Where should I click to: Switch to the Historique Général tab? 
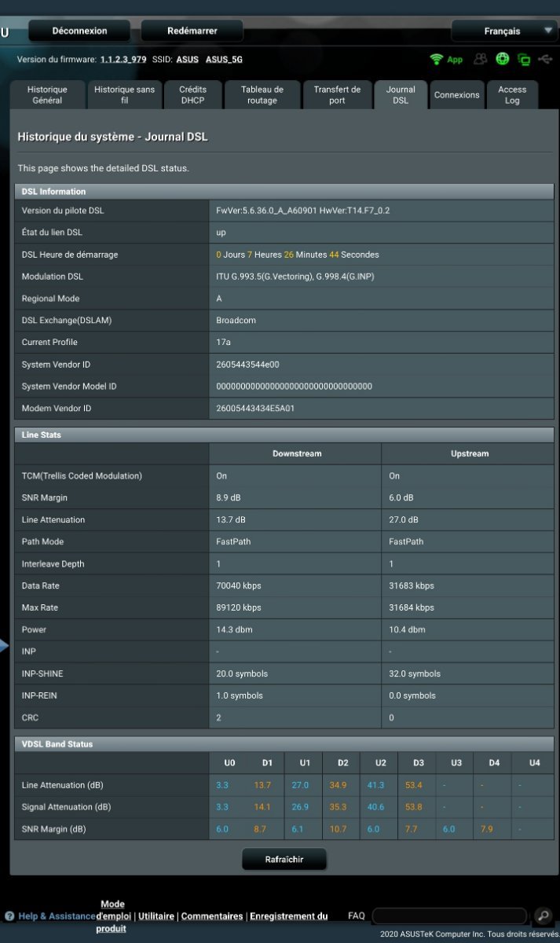pos(47,95)
